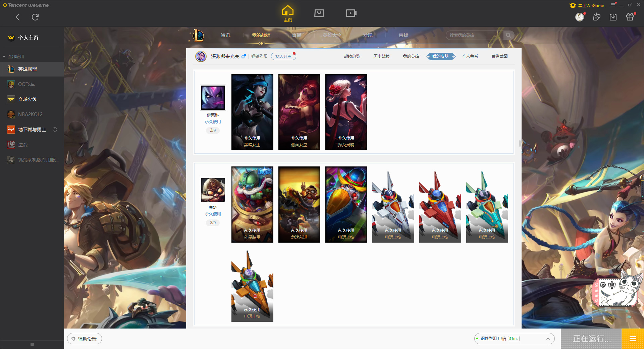Click the player name 深渊哪来光亮
Viewport: 644px width, 349px height.
coord(225,56)
